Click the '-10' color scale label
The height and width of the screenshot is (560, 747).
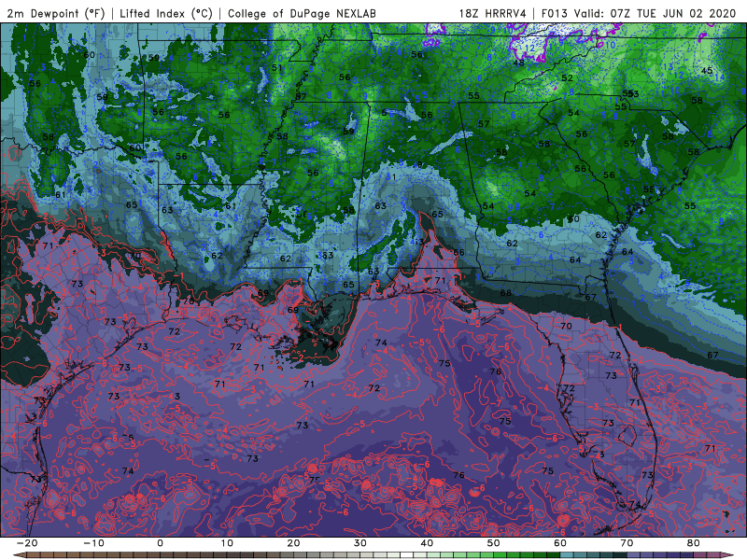pyautogui.click(x=93, y=543)
